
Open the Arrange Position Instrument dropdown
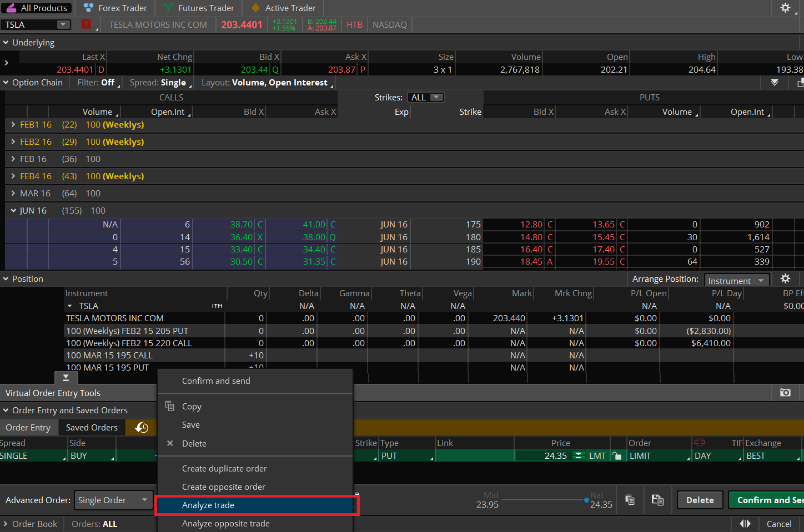coord(737,281)
